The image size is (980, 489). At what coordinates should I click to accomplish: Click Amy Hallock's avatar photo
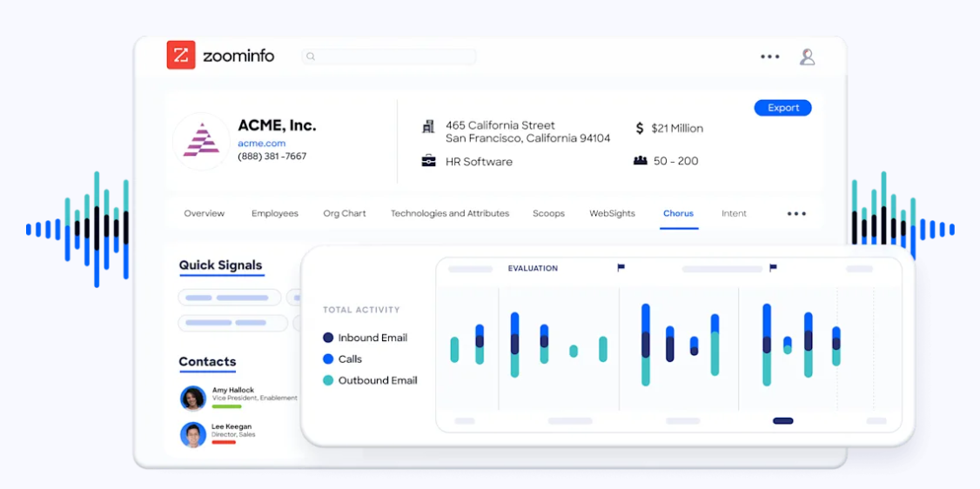pos(193,398)
